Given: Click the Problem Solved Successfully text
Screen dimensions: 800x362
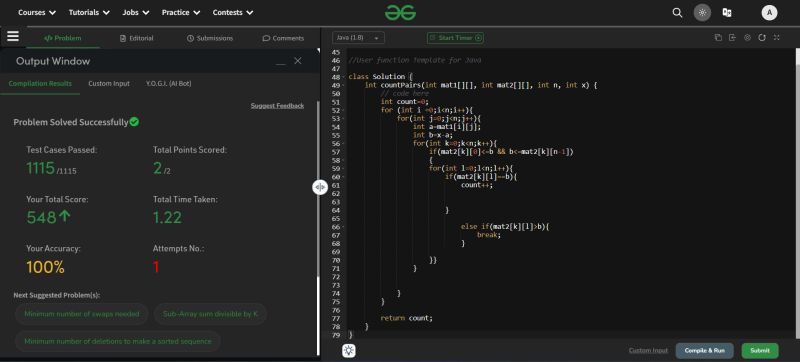Looking at the screenshot, I should pyautogui.click(x=71, y=122).
